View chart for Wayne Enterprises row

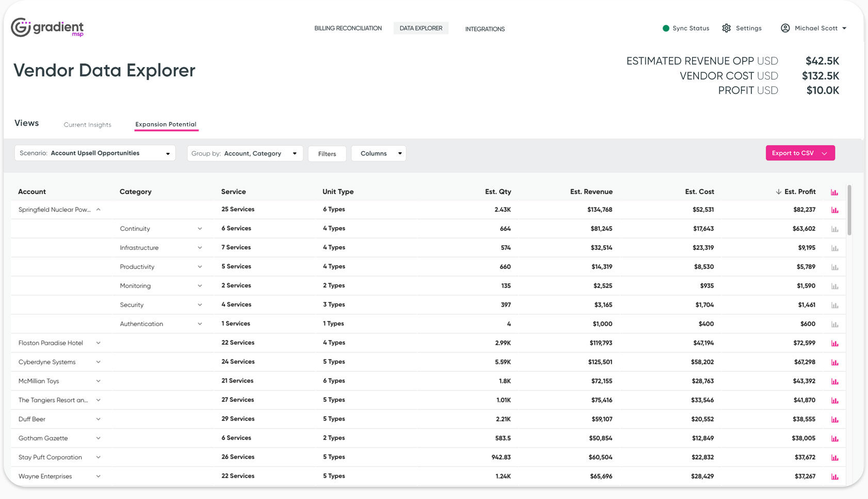834,477
